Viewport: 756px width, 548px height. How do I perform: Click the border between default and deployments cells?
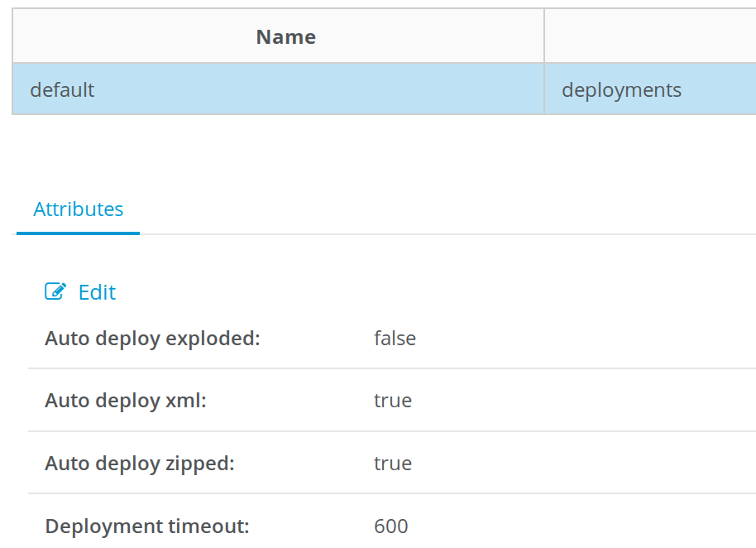(544, 89)
